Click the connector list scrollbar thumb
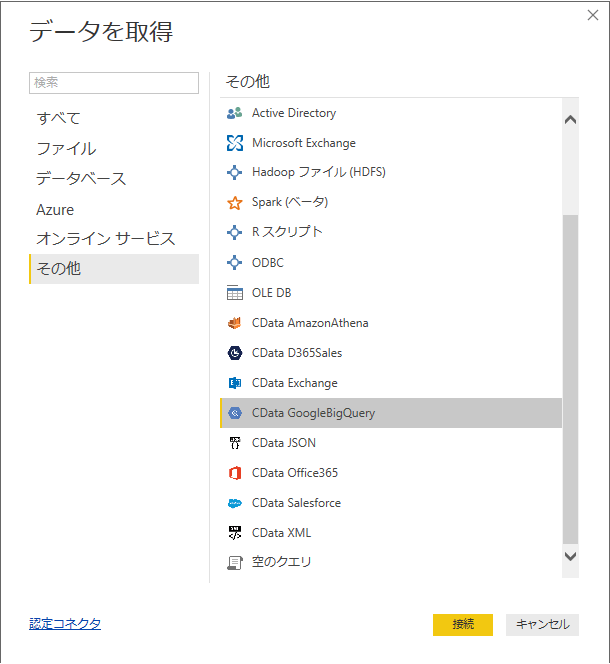Viewport: 610px width, 664px height. point(571,379)
